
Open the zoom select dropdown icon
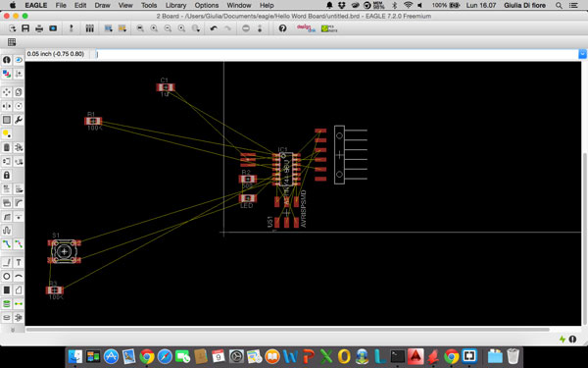click(x=196, y=28)
